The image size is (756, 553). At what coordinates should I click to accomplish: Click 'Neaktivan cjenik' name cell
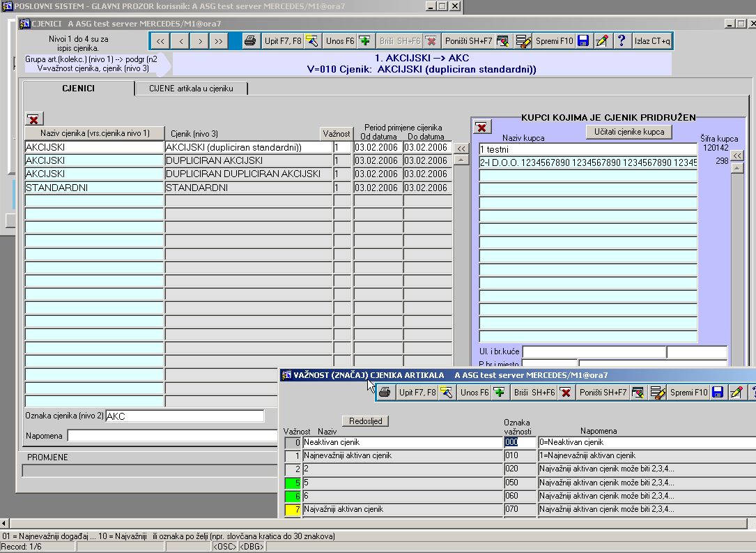[403, 442]
